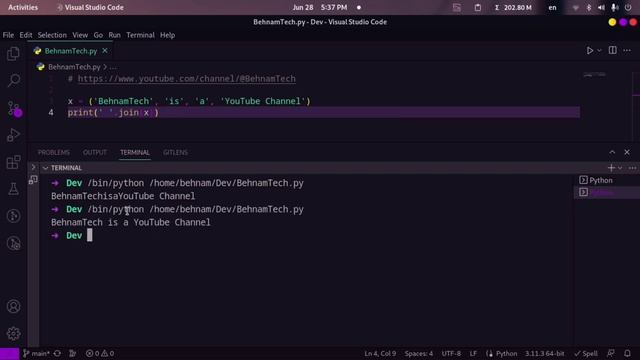Open the Terminal menu
This screenshot has height=360, width=640.
140,35
